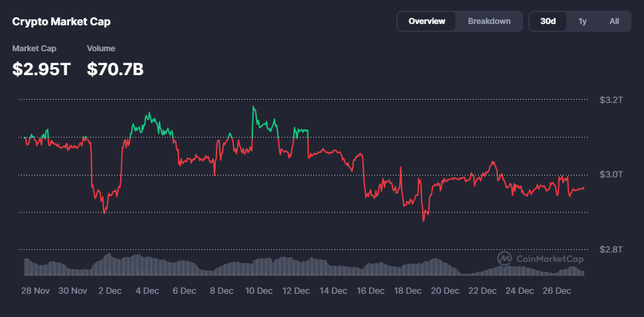Click the highest green peak on chart line
644x317 pixels.
tap(254, 106)
